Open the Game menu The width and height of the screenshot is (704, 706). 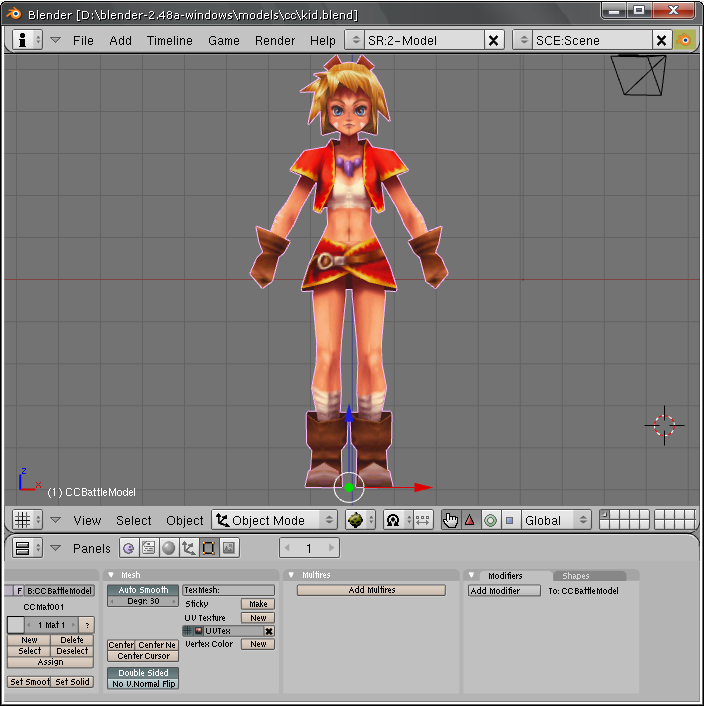point(224,41)
